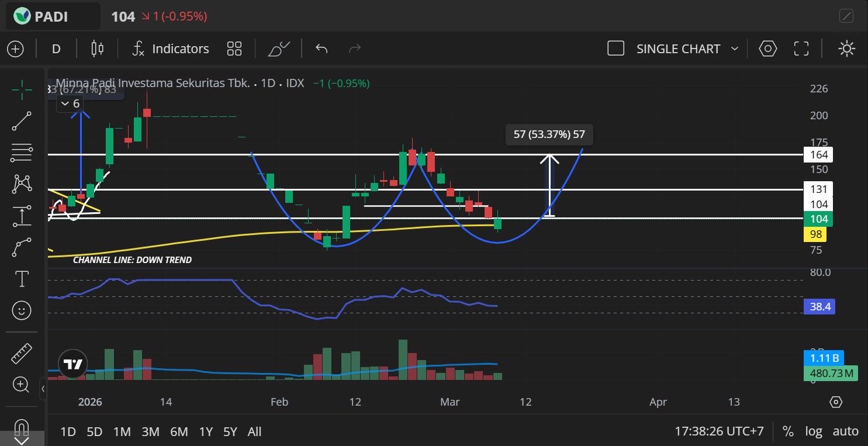Switch to the 1Y time range

pos(205,431)
